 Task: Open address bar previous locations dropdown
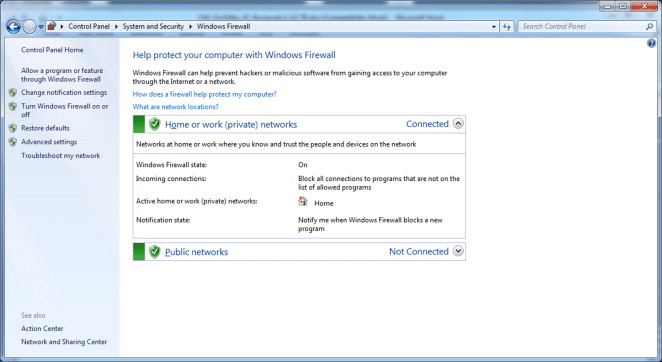point(494,27)
